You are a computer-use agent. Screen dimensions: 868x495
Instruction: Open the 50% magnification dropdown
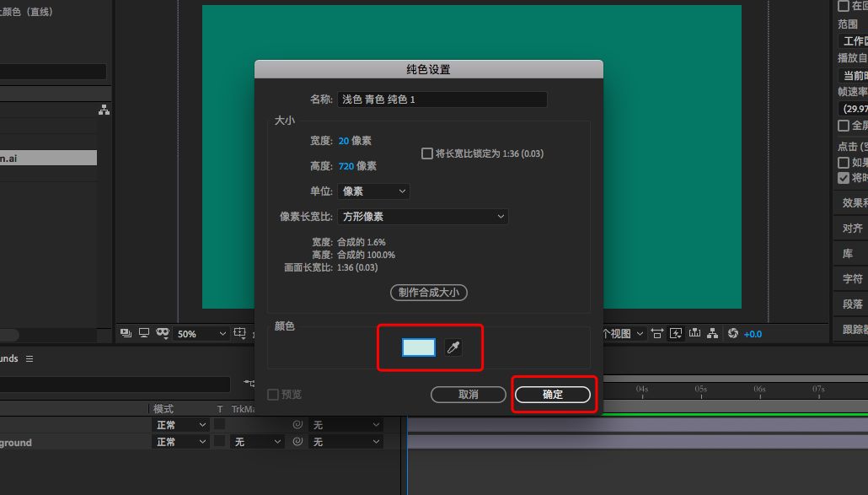tap(201, 333)
